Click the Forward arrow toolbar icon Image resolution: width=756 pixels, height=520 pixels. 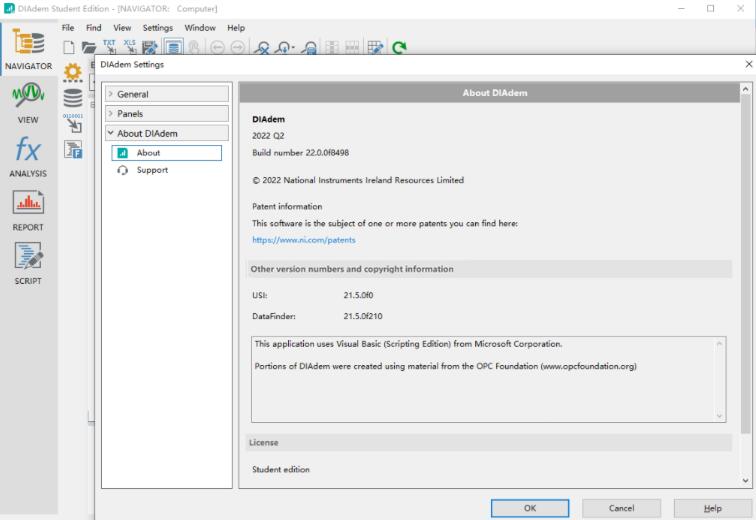click(238, 47)
